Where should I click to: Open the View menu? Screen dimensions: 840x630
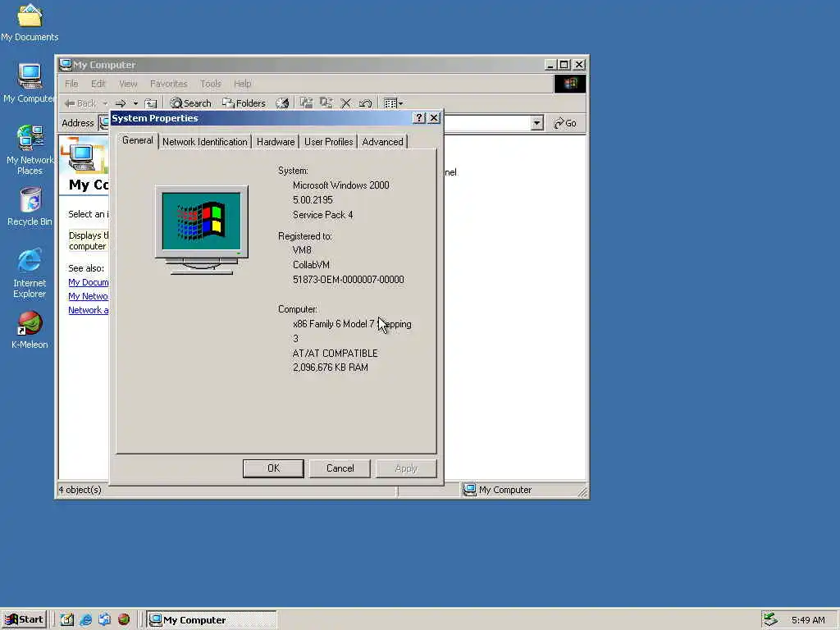[x=128, y=84]
